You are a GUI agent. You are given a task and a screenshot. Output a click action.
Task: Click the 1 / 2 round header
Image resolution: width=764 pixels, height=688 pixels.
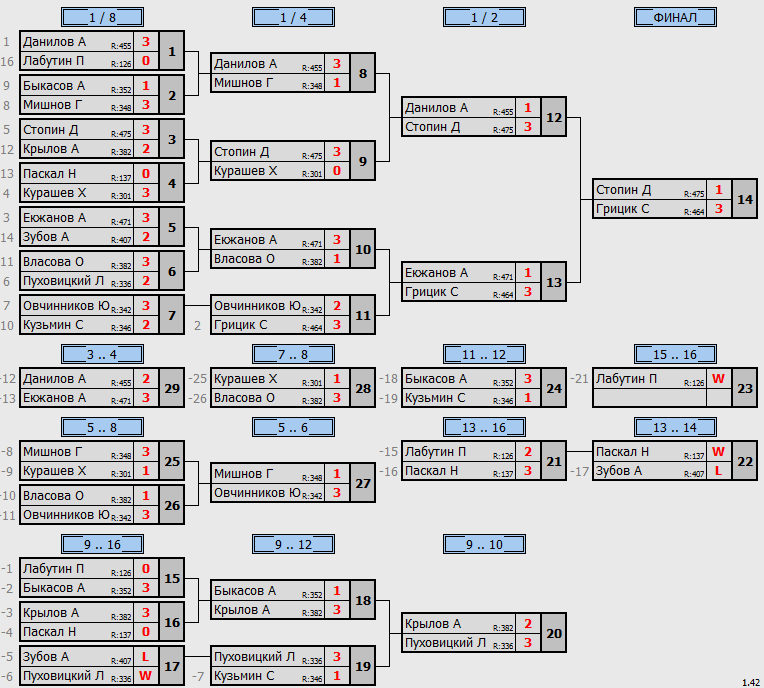(484, 18)
